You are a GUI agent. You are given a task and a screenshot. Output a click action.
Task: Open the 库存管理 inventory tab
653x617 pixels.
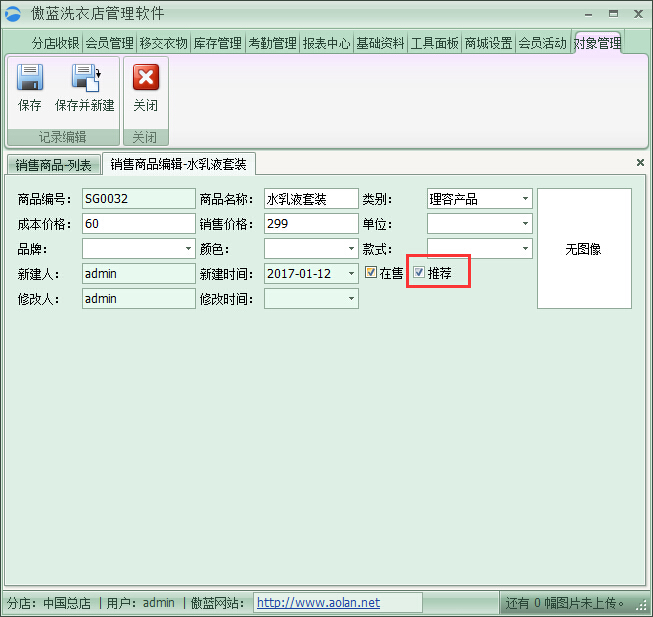[x=217, y=43]
